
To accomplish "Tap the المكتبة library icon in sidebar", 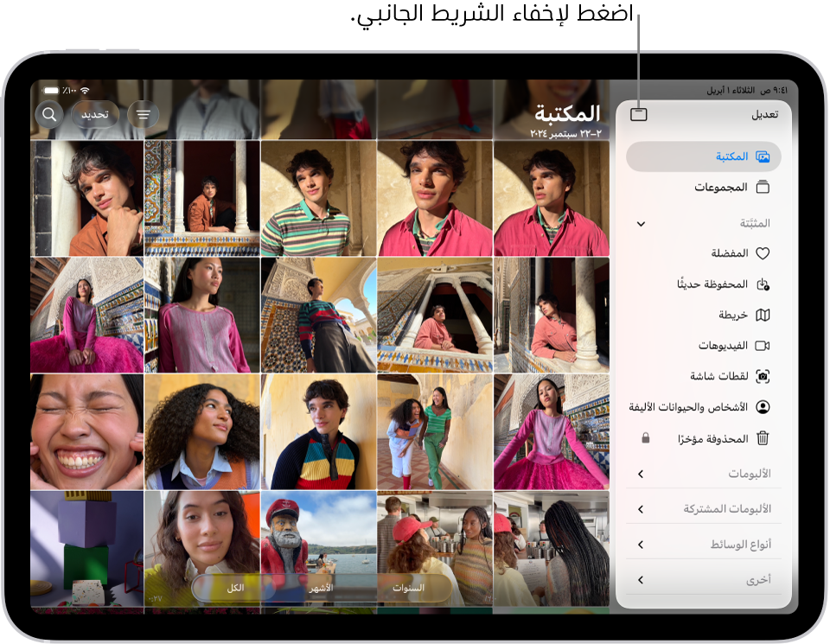I will (763, 156).
